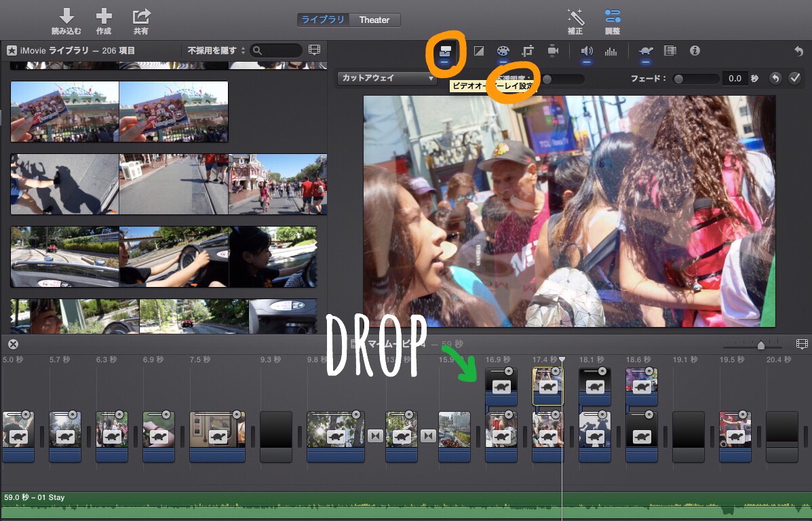Viewport: 812px width, 521px height.
Task: Switch to the Theater tab
Action: (374, 20)
